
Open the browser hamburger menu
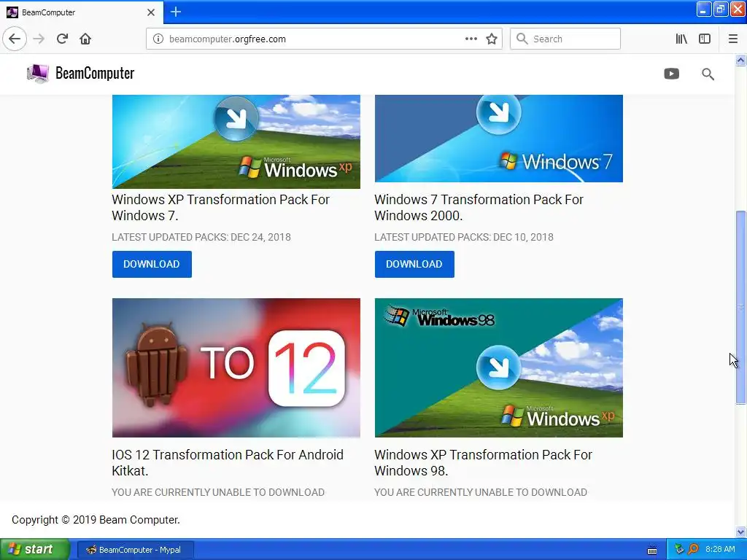pyautogui.click(x=732, y=39)
